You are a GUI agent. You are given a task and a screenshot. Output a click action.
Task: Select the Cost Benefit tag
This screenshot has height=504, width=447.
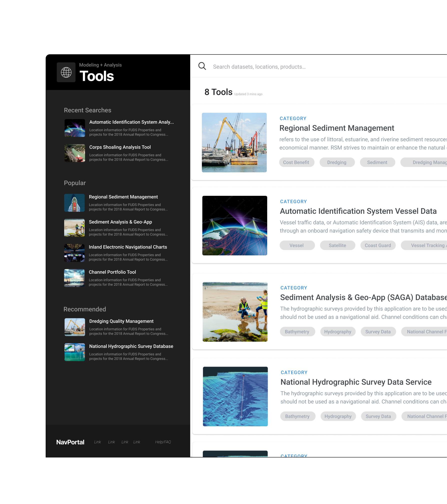click(x=296, y=162)
